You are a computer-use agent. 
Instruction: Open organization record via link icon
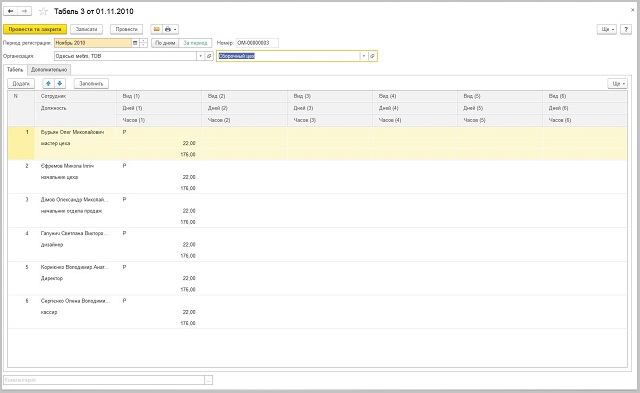(209, 56)
